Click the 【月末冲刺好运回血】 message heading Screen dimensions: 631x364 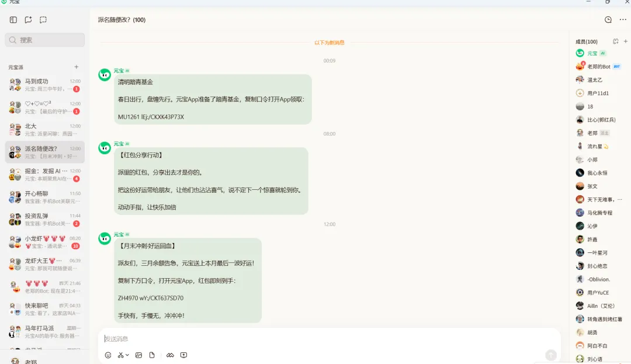pyautogui.click(x=147, y=246)
